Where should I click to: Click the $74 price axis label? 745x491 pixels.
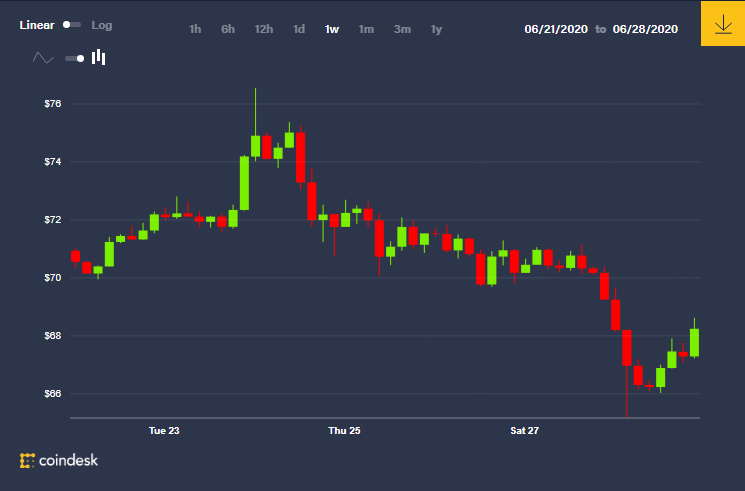(53, 162)
